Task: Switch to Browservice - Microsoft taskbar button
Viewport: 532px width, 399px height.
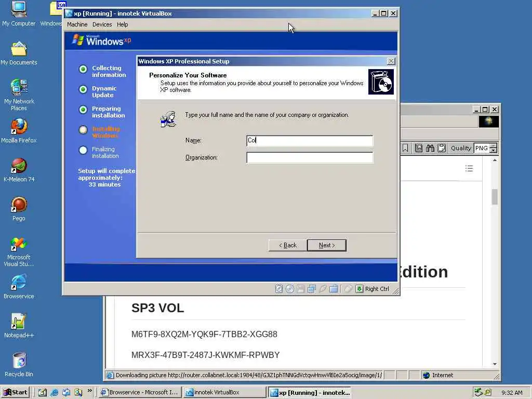Action: pyautogui.click(x=140, y=392)
